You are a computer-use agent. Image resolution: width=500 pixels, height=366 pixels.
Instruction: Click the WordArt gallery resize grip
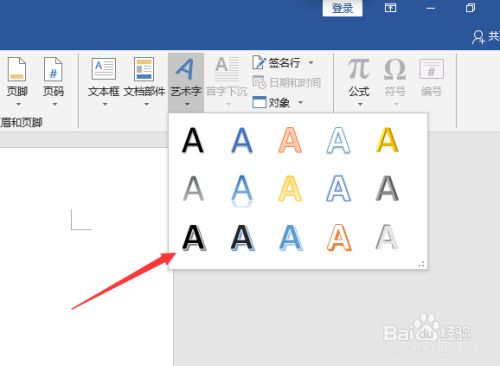click(422, 264)
